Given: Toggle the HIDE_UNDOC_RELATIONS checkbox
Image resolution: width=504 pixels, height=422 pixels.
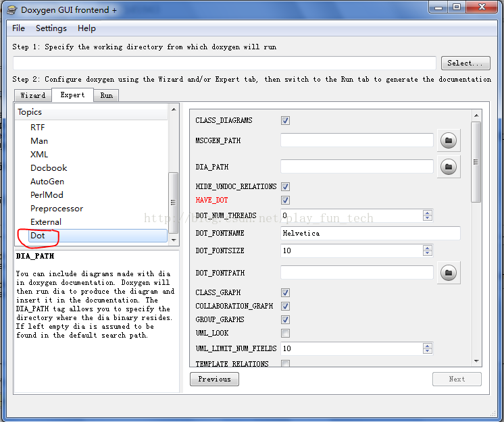Looking at the screenshot, I should coord(285,186).
